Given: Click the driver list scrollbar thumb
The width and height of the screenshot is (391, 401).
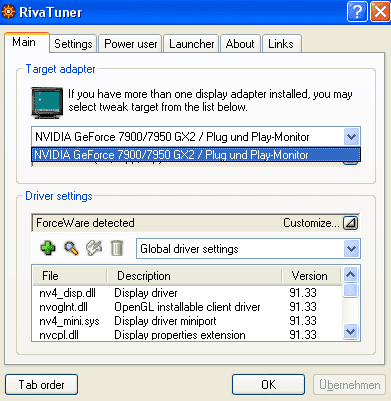Looking at the screenshot, I should coord(351,290).
